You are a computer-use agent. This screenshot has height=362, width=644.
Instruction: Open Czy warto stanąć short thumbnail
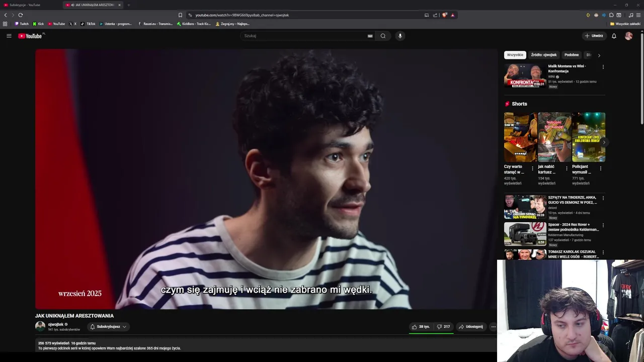tap(520, 137)
